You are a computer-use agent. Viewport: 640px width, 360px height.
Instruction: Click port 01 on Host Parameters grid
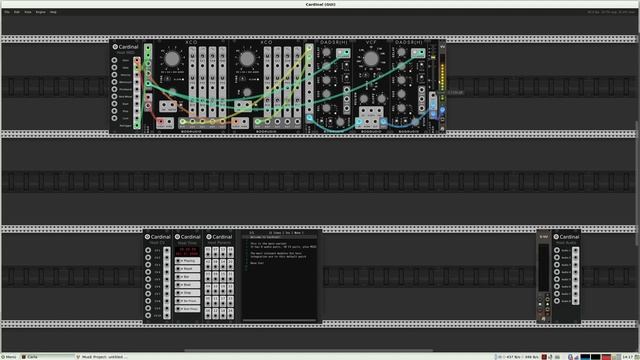tap(208, 251)
